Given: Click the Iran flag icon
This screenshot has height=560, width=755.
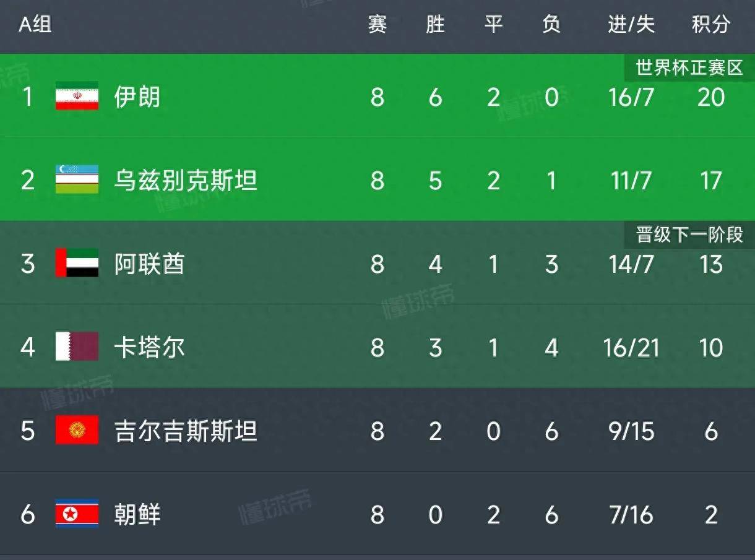Looking at the screenshot, I should pos(77,96).
